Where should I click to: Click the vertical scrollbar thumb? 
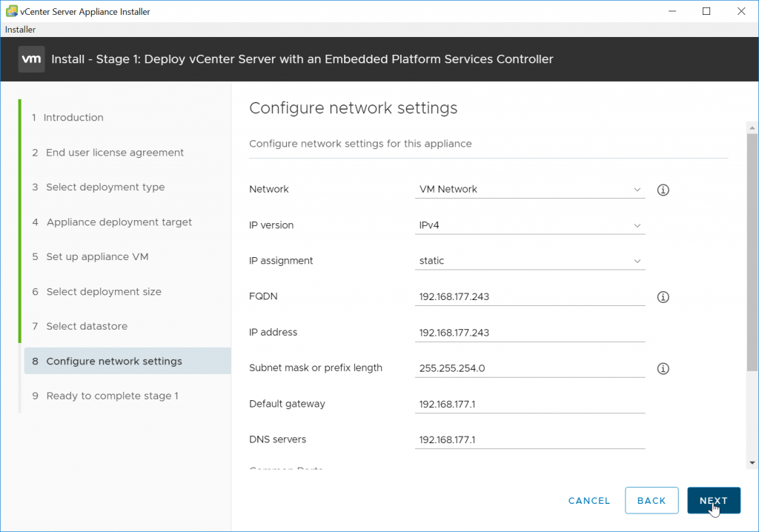click(x=752, y=252)
